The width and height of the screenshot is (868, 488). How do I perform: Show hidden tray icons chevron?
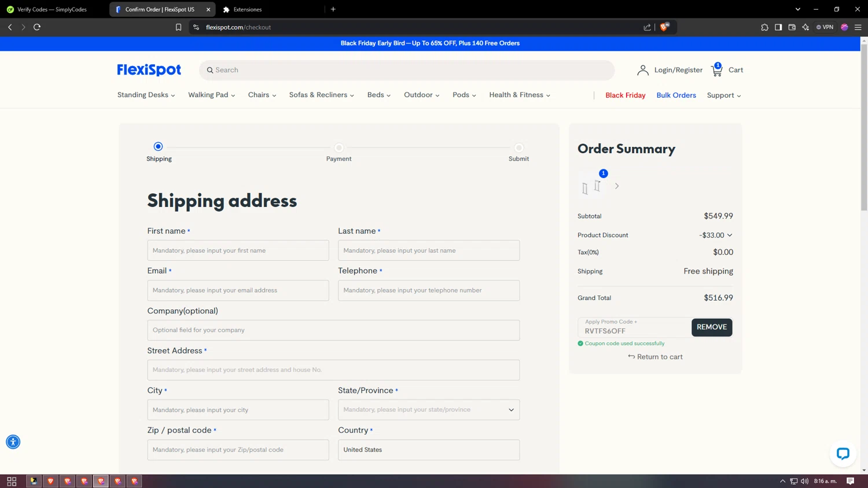782,481
